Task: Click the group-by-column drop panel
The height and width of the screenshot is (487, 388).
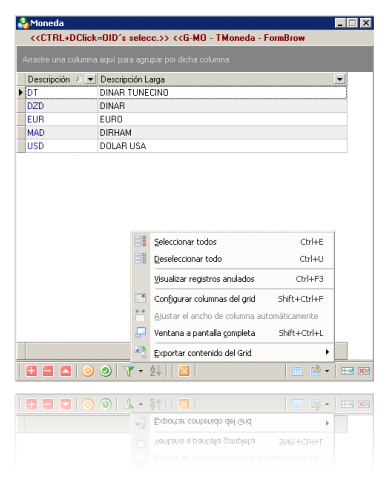Action: 195,59
